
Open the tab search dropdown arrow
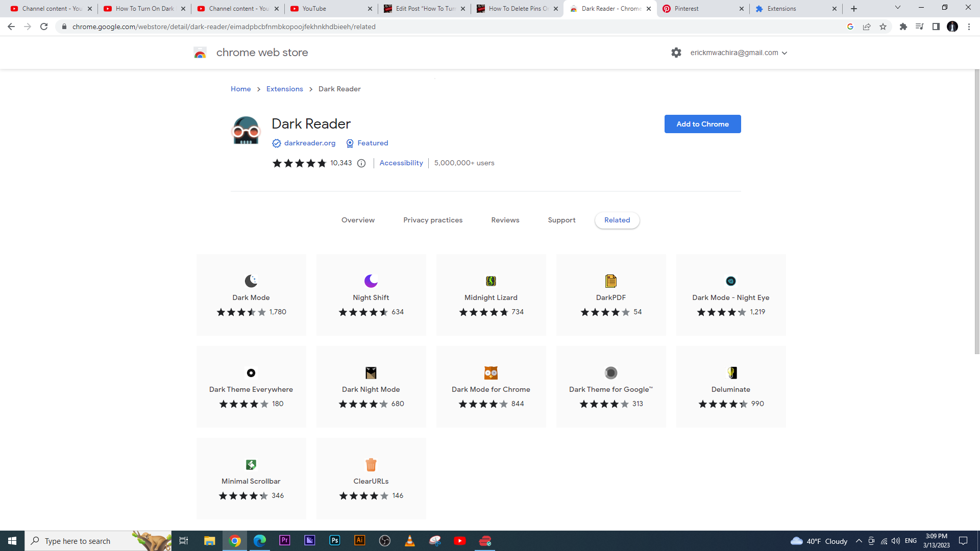tap(897, 8)
